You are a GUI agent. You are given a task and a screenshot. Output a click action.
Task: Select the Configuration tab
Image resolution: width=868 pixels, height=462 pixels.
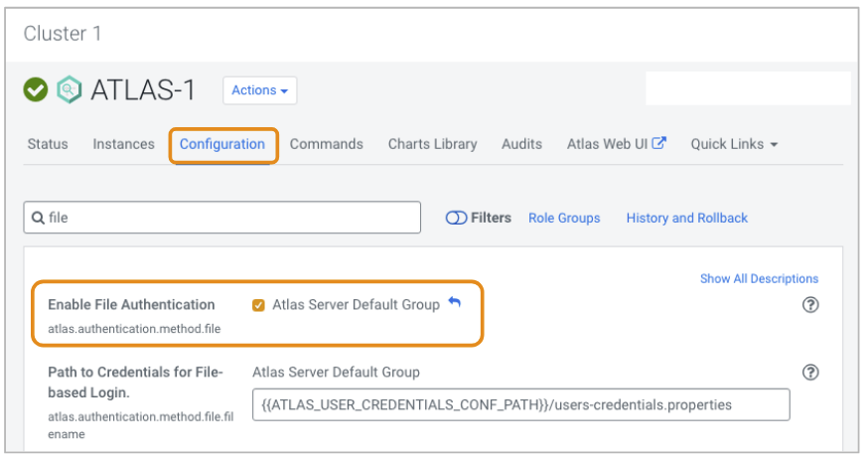[222, 144]
